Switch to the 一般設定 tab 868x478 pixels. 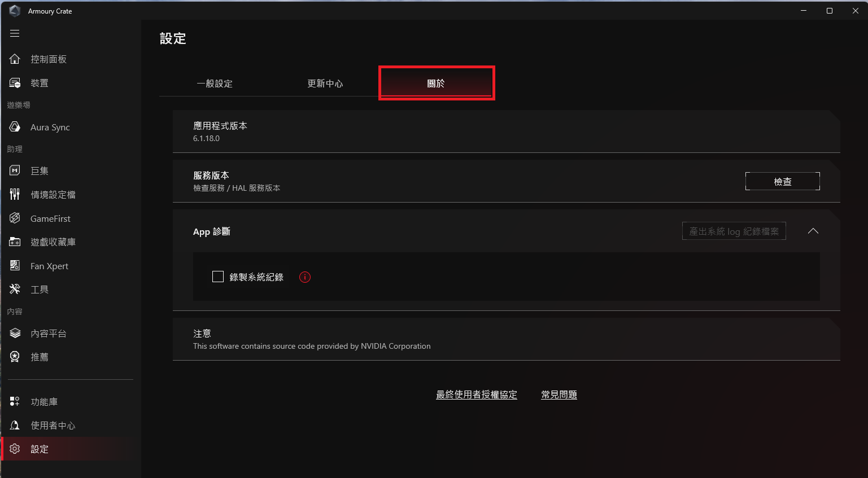click(215, 84)
